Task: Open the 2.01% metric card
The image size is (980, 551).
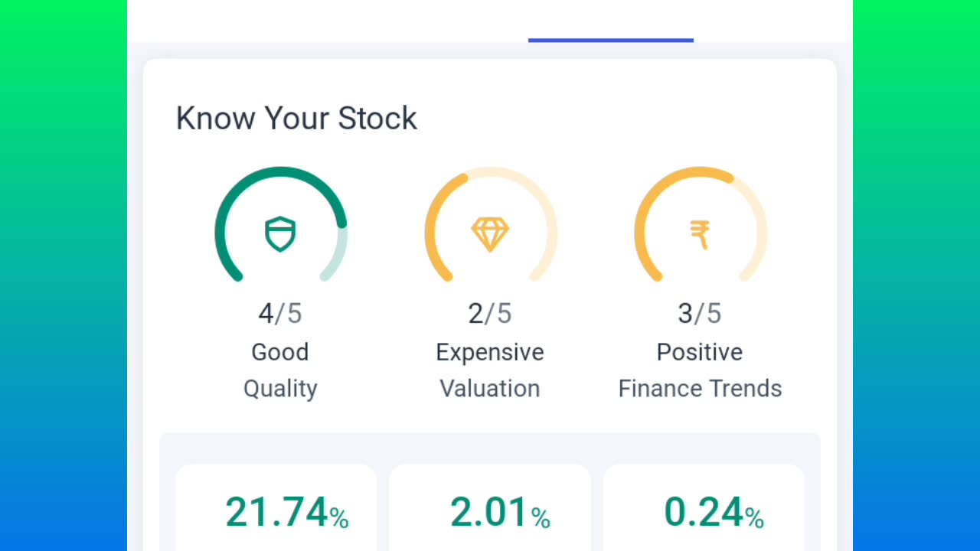Action: pyautogui.click(x=490, y=509)
